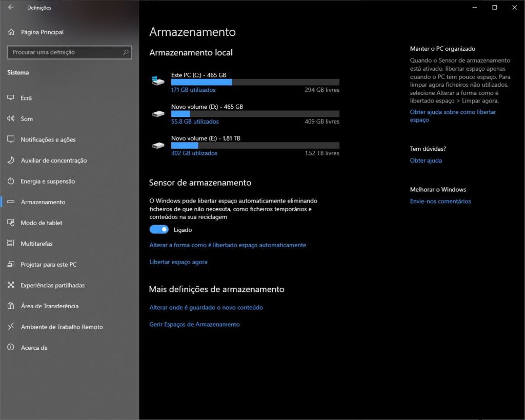Select the Modo de tablet icon

click(11, 223)
